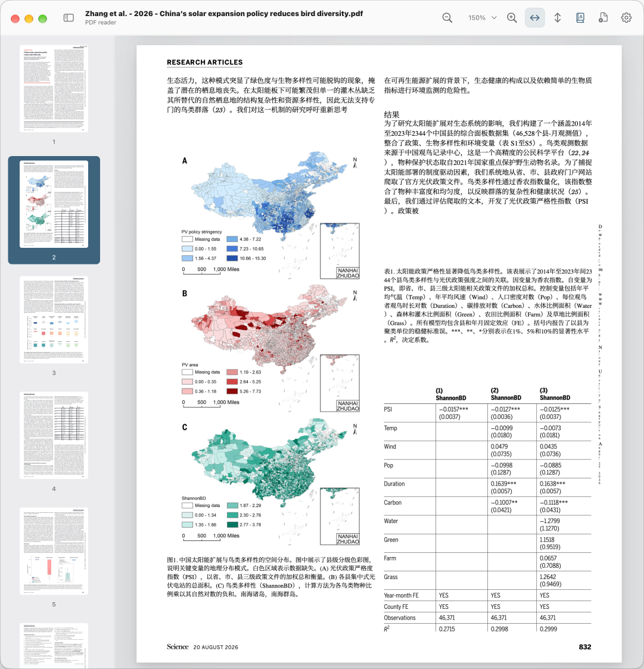This screenshot has width=644, height=669.
Task: Click the Farm row label
Action: 390,558
